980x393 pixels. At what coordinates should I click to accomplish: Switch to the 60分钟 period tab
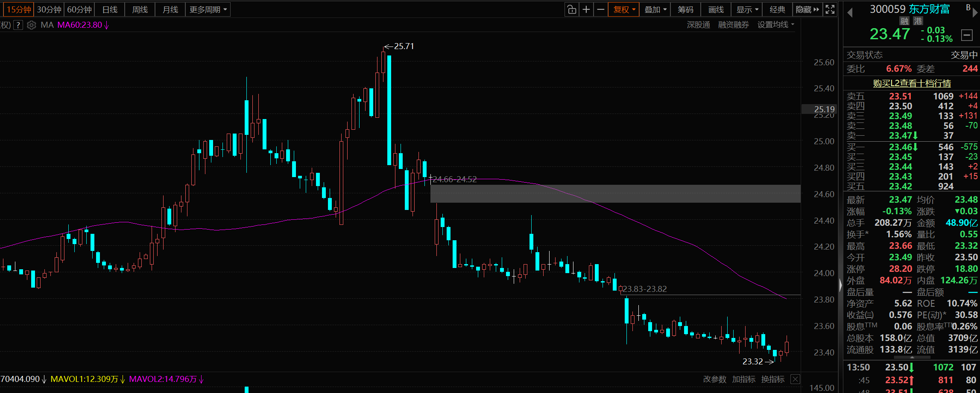(x=79, y=9)
